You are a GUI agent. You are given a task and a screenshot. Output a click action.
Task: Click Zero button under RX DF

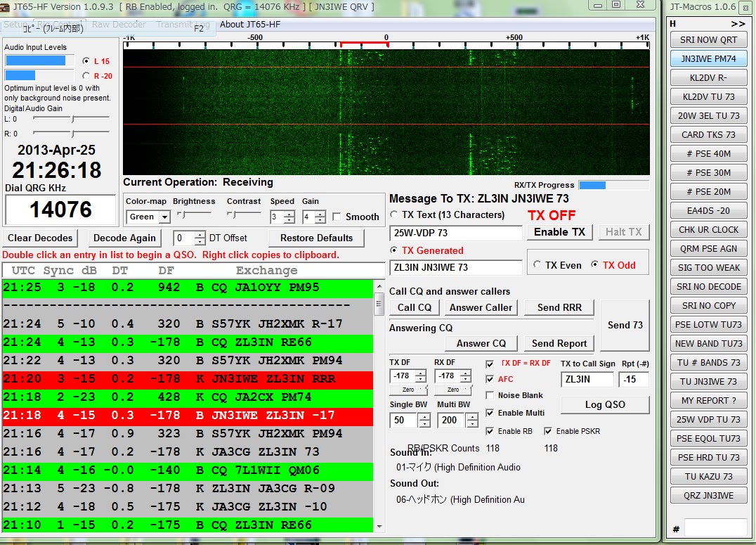453,390
